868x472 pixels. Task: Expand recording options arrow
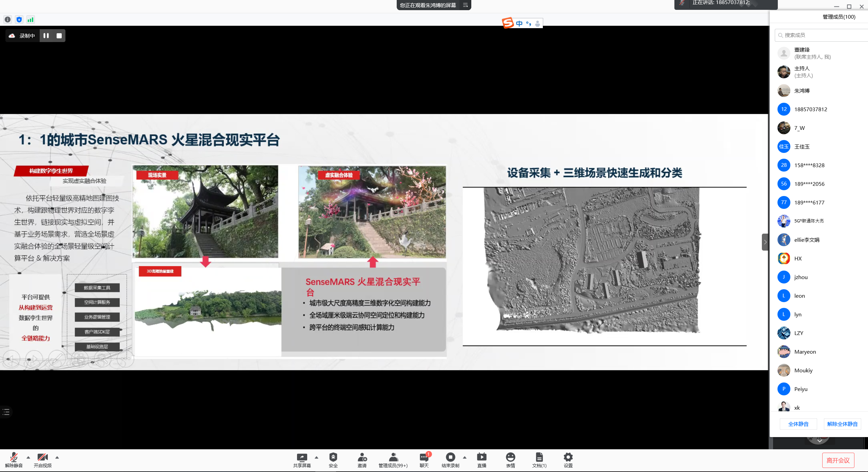pyautogui.click(x=465, y=457)
